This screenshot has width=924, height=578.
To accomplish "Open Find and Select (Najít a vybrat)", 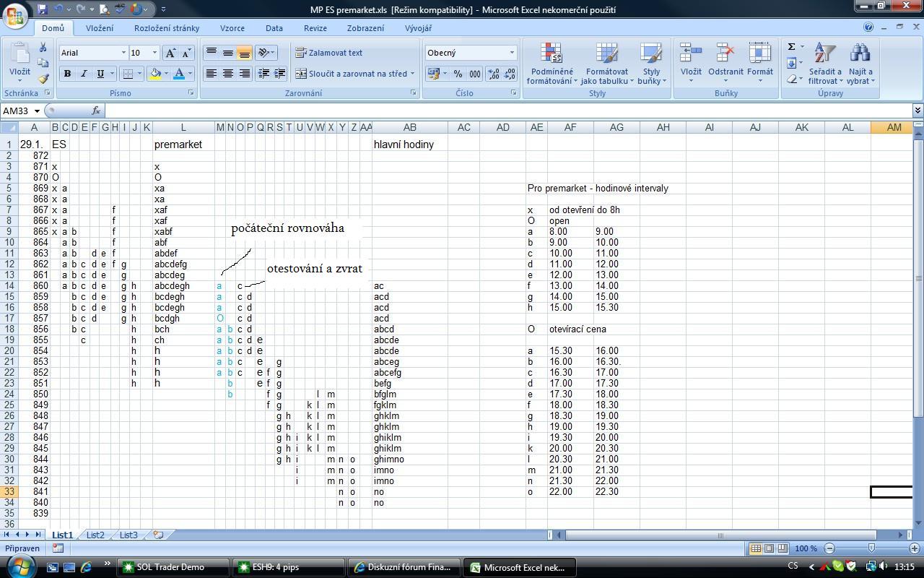I will (860, 64).
